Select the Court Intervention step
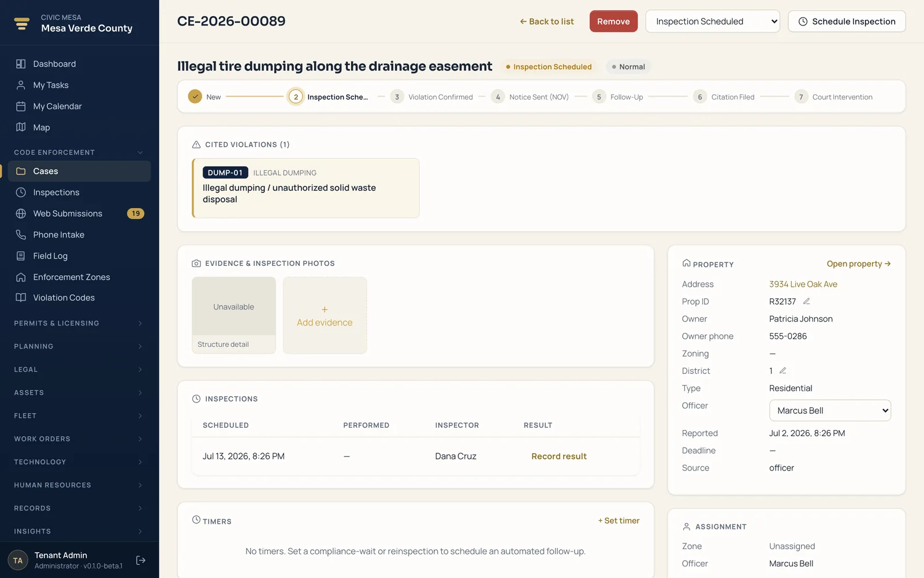This screenshot has height=578, width=924. (x=833, y=97)
